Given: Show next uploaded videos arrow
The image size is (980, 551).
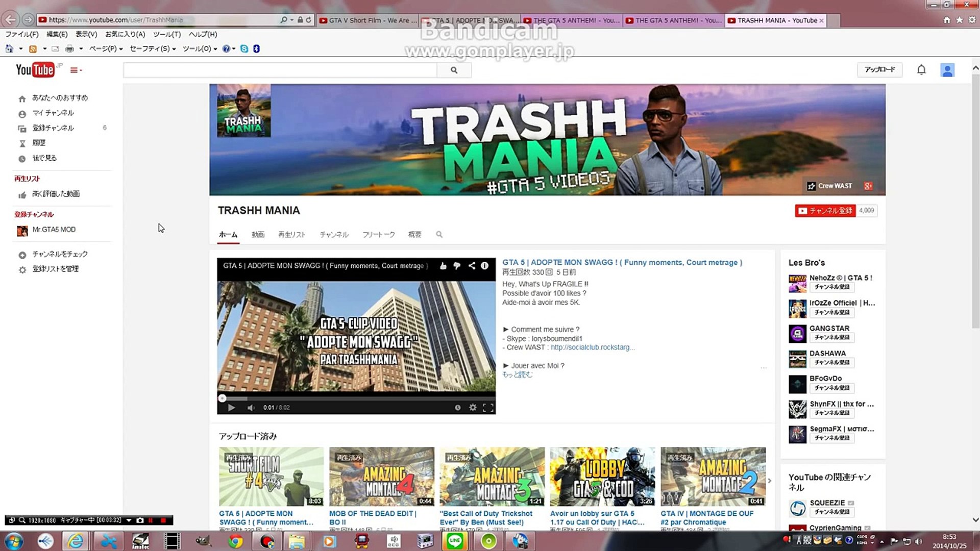Looking at the screenshot, I should coord(770,481).
